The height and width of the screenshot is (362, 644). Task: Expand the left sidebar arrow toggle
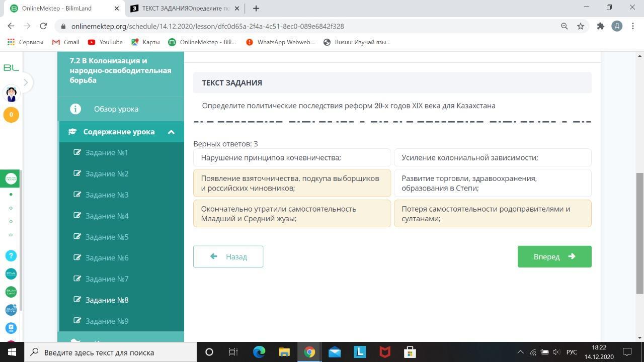[26, 82]
